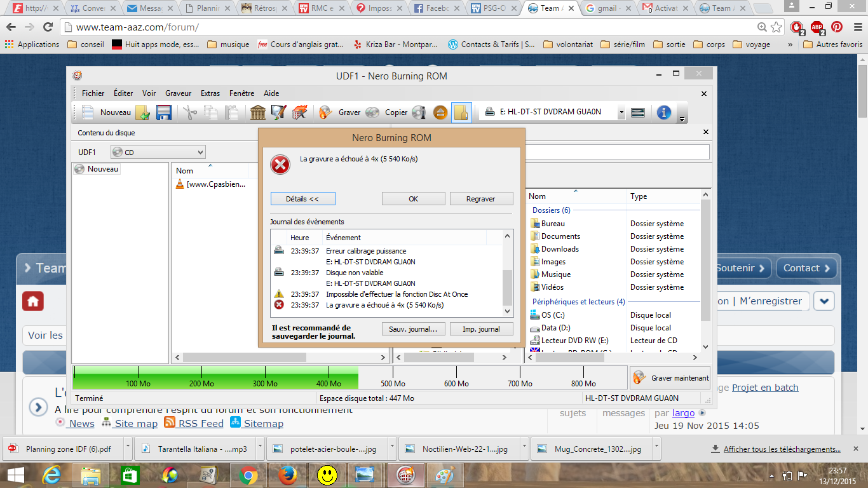This screenshot has width=868, height=488.
Task: Open the Extras menu
Action: [x=210, y=93]
